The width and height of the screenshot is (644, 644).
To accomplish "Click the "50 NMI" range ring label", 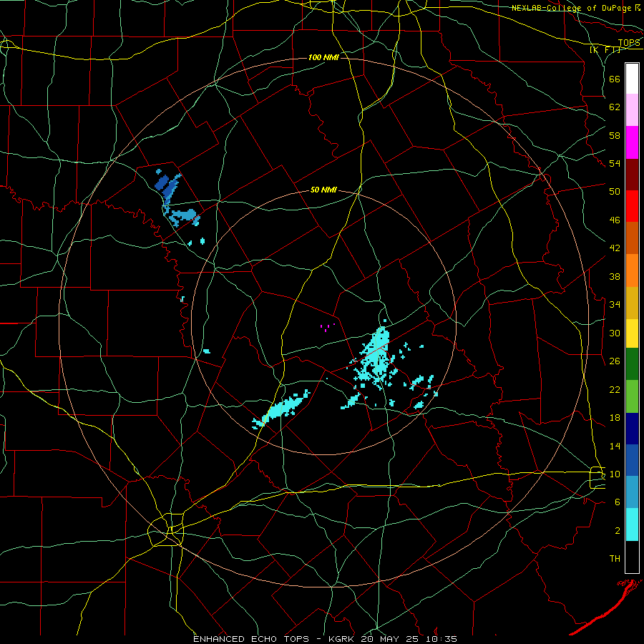I will 323,190.
